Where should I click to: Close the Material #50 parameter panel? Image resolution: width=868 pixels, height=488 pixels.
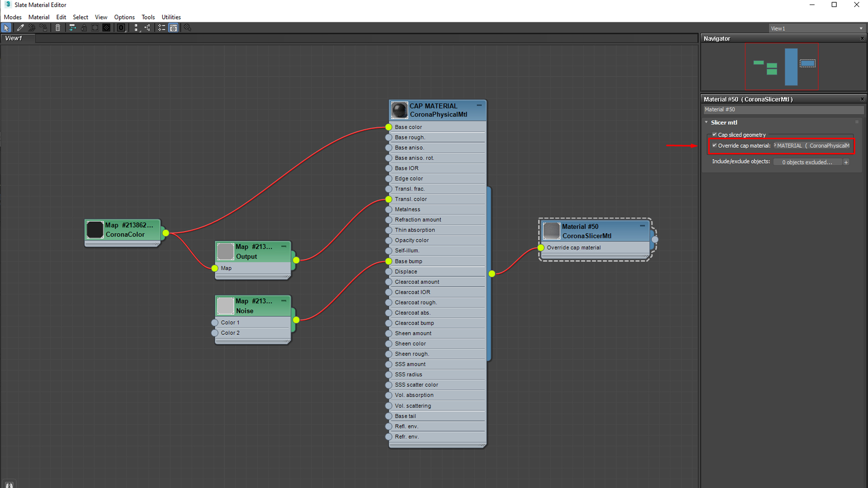coord(862,99)
